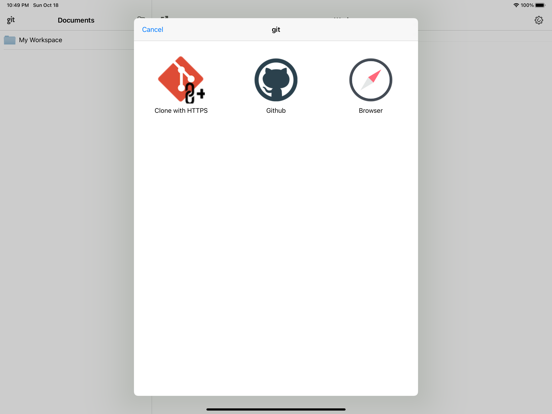The height and width of the screenshot is (414, 552).
Task: Click the "Documents" sidebar title
Action: click(76, 20)
